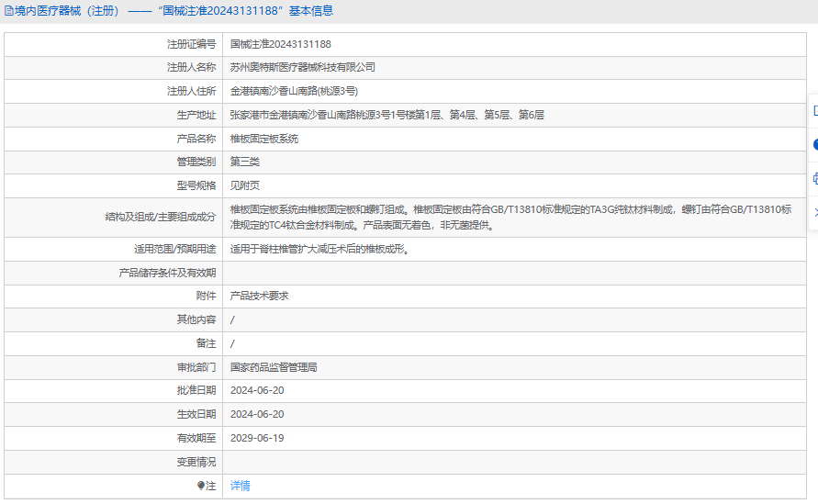Select registration number value 国械注准20243131188 in table
This screenshot has height=504, width=818.
(281, 44)
